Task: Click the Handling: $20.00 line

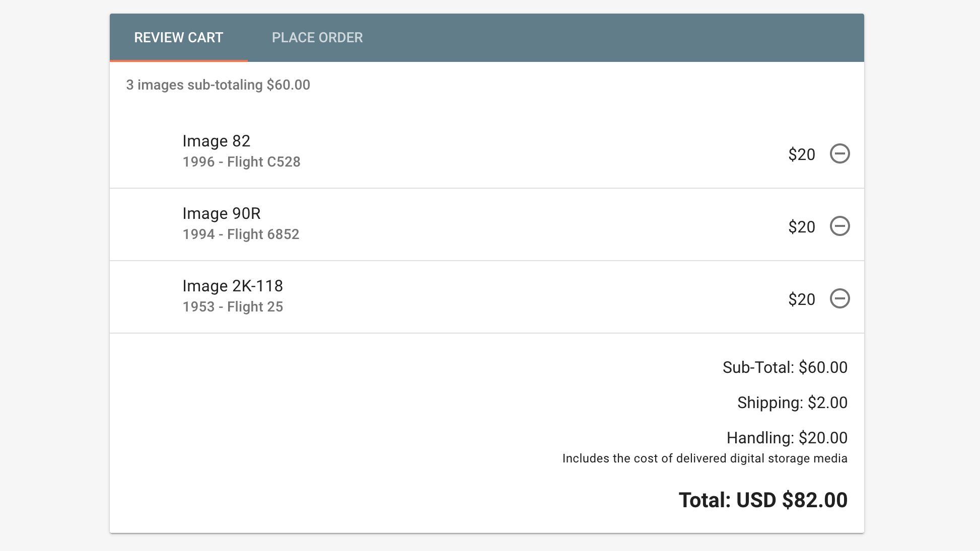Action: (787, 438)
